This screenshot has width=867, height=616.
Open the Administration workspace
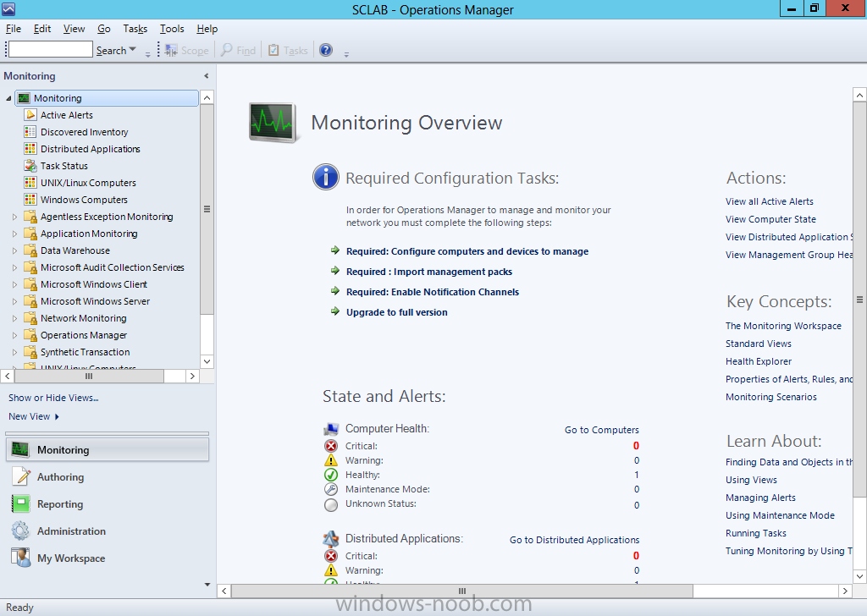108,531
